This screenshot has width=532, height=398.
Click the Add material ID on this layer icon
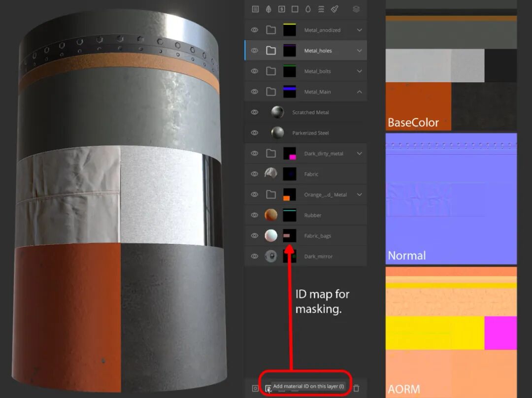point(268,388)
